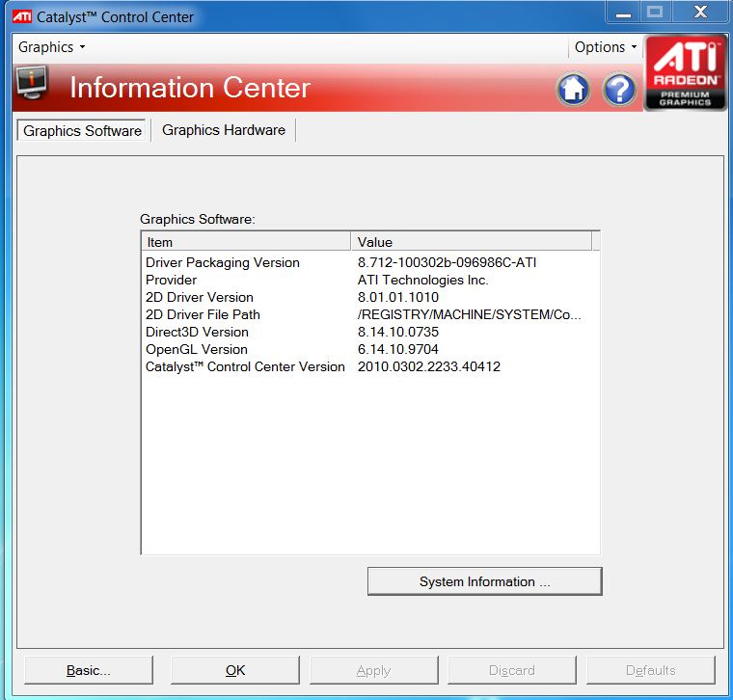
Task: Select the 2D Driver Version row
Action: click(x=370, y=297)
